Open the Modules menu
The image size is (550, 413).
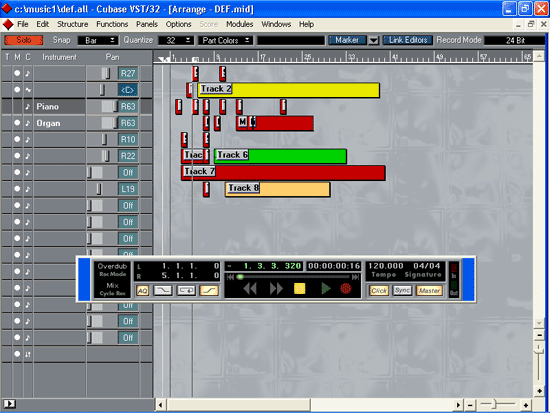240,24
